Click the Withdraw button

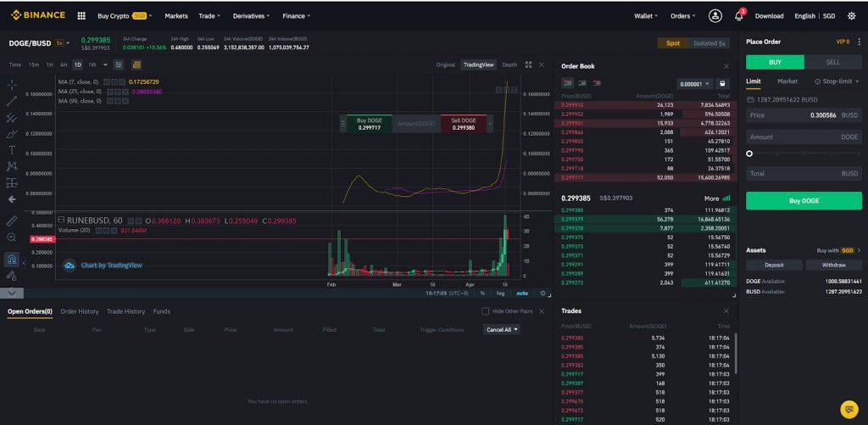(x=834, y=266)
